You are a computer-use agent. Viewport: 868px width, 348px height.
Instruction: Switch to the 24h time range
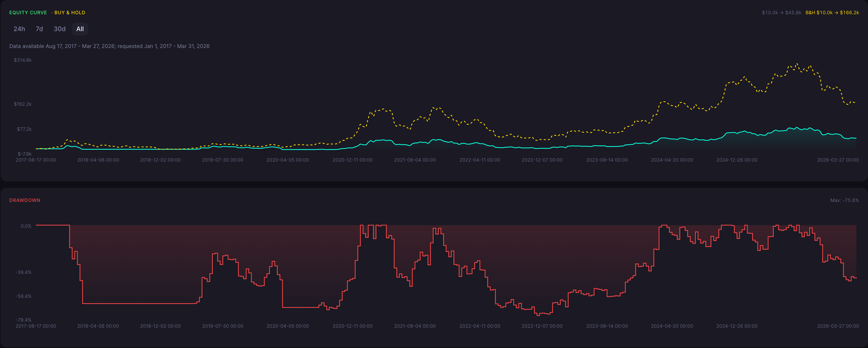[19, 29]
